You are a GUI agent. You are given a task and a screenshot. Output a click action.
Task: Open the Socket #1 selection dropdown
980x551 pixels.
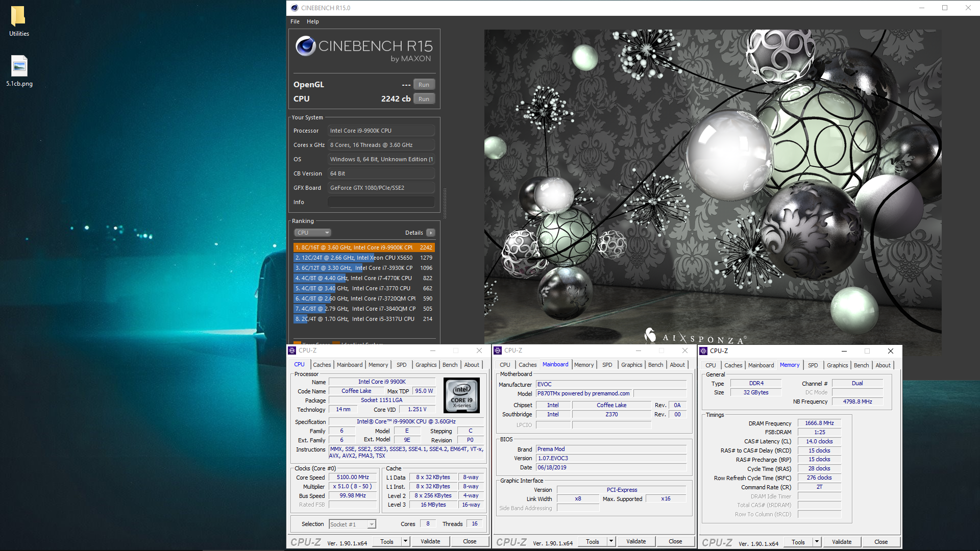(352, 524)
